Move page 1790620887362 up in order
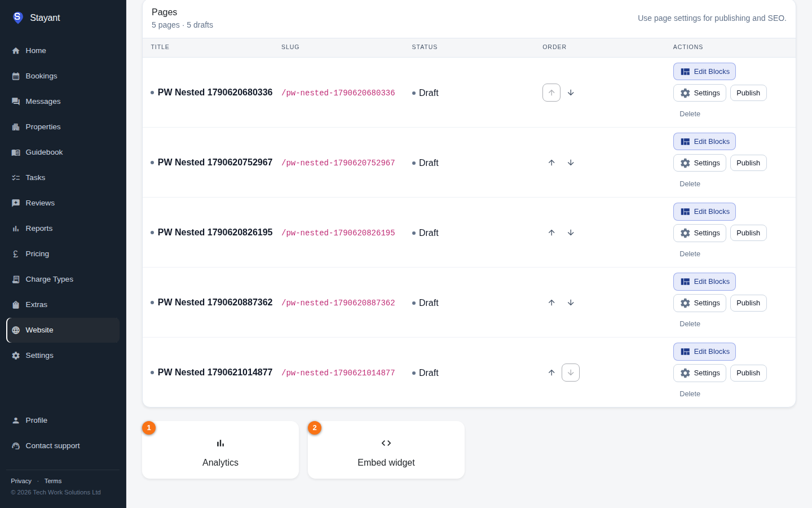 pyautogui.click(x=551, y=303)
